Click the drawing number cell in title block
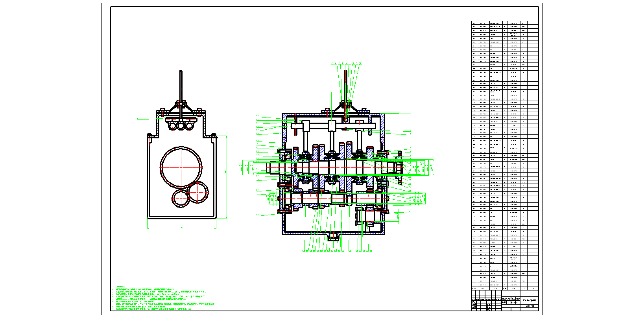644x318 pixels. [530, 306]
